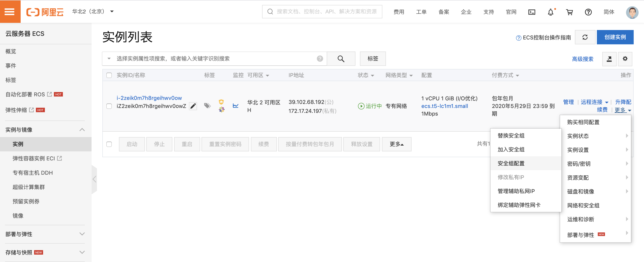Click the export/download list icon
Screen dimensions: 644x262
pyautogui.click(x=609, y=59)
